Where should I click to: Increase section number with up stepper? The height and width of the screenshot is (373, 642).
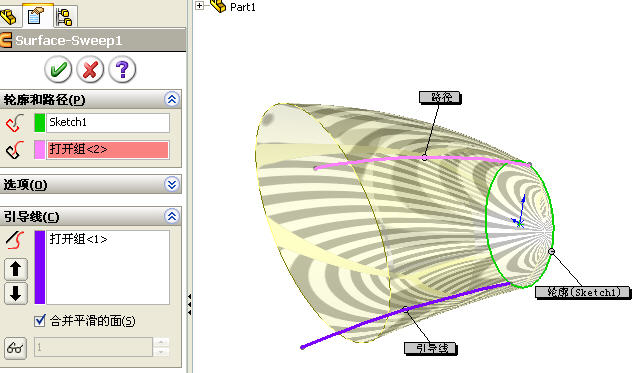pos(161,342)
